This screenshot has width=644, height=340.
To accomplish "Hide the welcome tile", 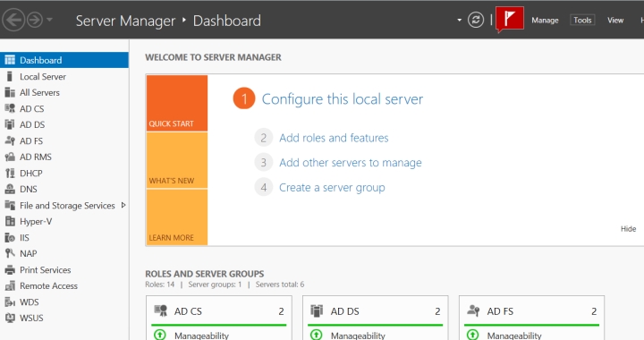I will 628,229.
